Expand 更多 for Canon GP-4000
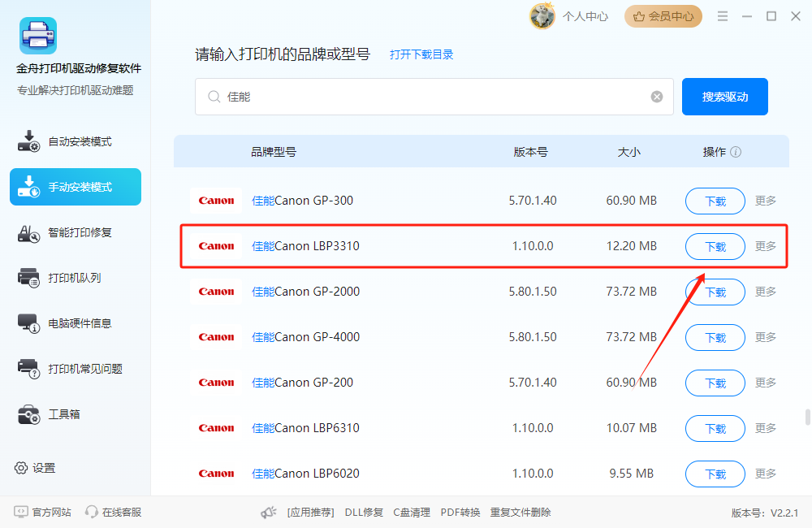This screenshot has height=528, width=812. pyautogui.click(x=766, y=337)
